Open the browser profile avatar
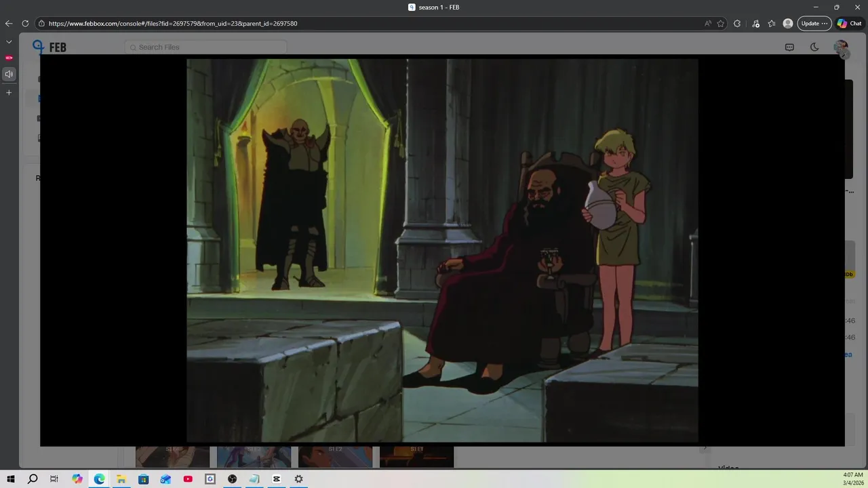This screenshot has height=488, width=868. click(x=788, y=23)
